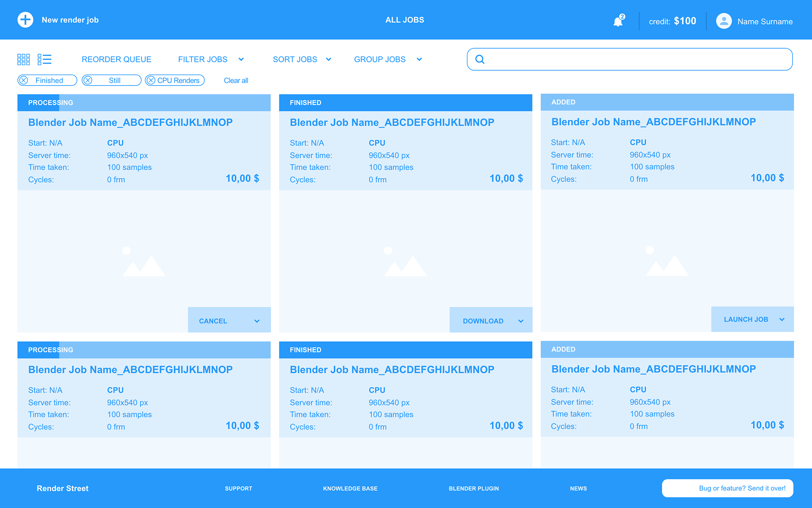Click the Reorder Queue option
The width and height of the screenshot is (812, 508).
coord(116,59)
